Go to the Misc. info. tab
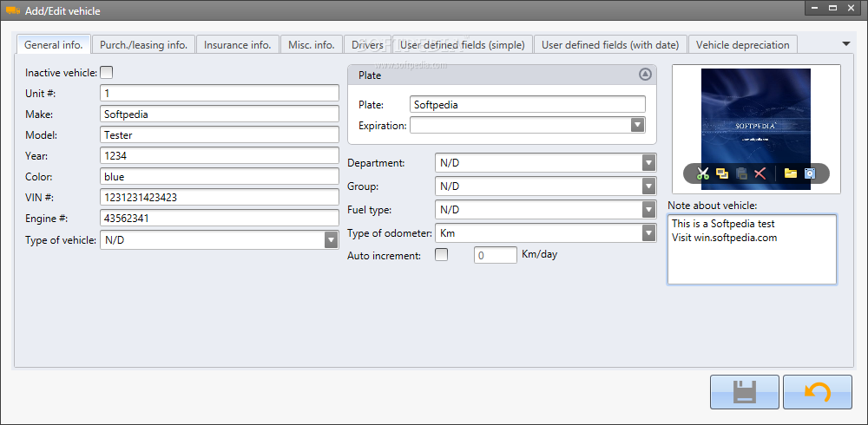Screen dimensions: 868x425 pos(311,45)
